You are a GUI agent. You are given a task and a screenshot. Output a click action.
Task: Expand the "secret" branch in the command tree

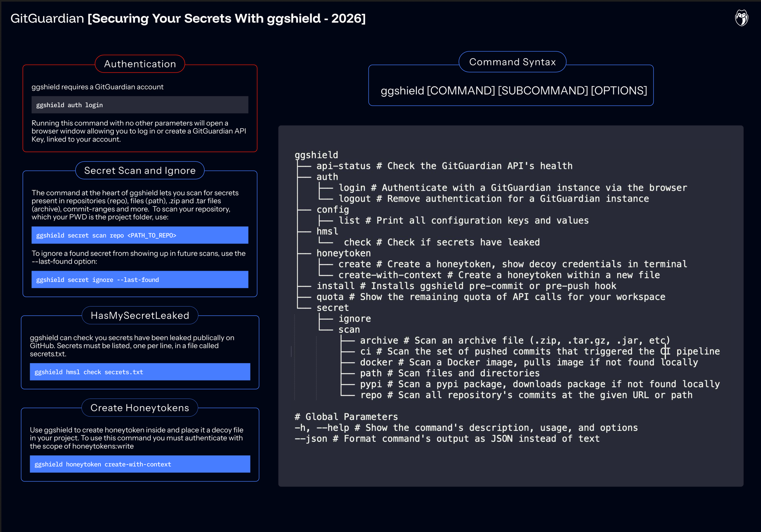coord(333,307)
